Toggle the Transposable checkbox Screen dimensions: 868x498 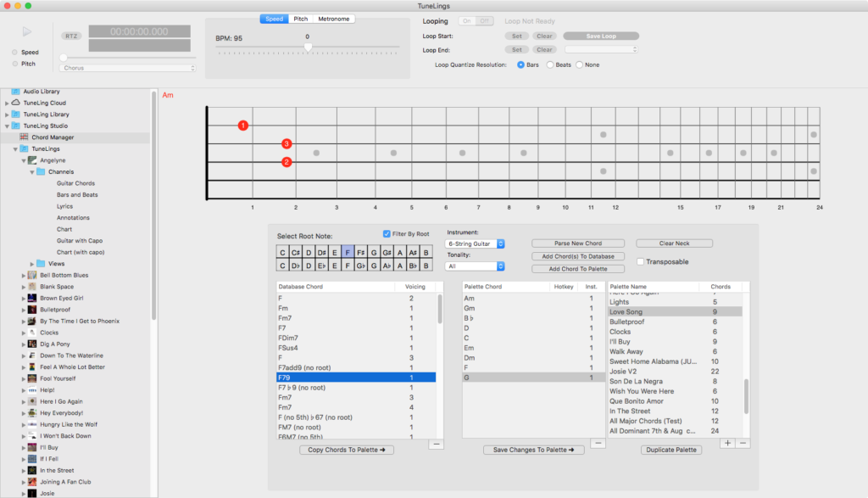[x=641, y=261]
